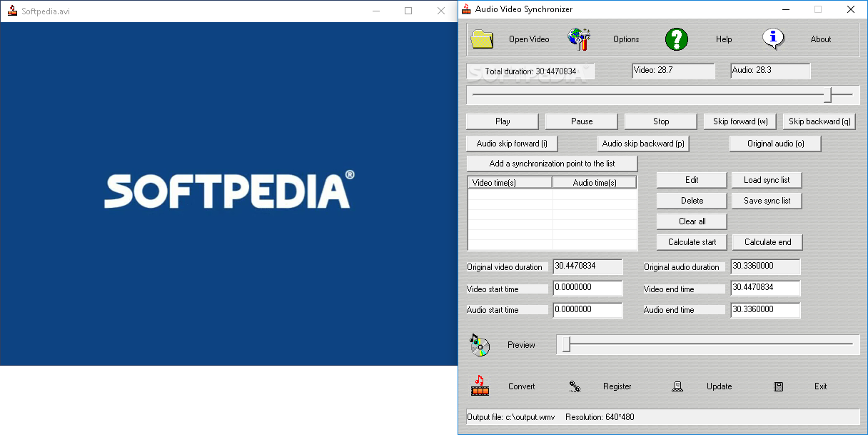Screen dimensions: 868x435
Task: Click the Update label text
Action: point(720,386)
